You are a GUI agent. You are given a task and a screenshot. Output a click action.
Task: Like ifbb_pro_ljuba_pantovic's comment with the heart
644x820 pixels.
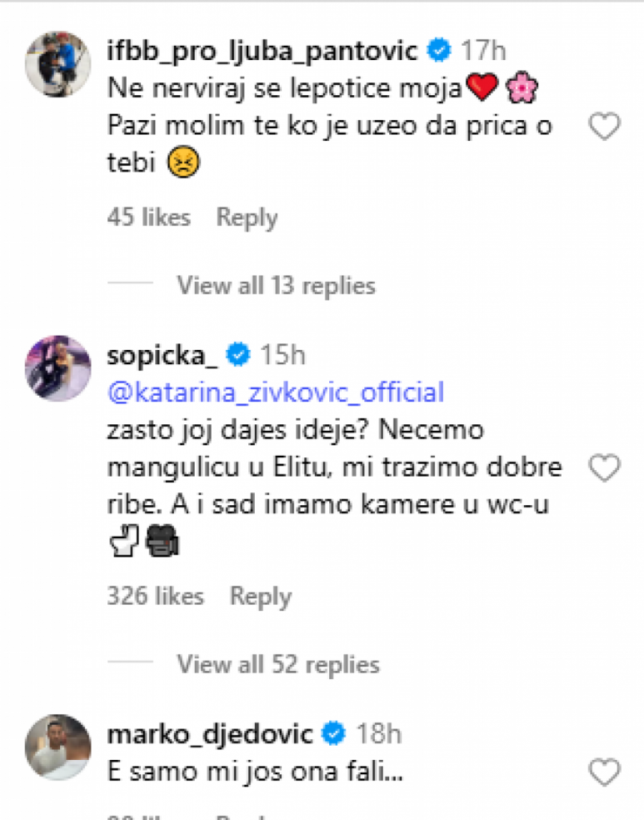coord(603,127)
